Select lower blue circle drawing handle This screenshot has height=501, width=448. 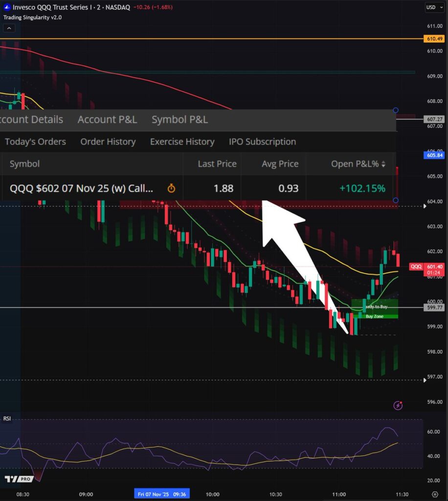tap(395, 200)
